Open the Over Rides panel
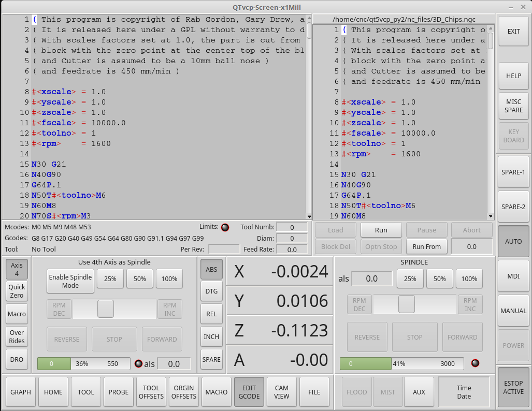The image size is (532, 411). [x=17, y=337]
